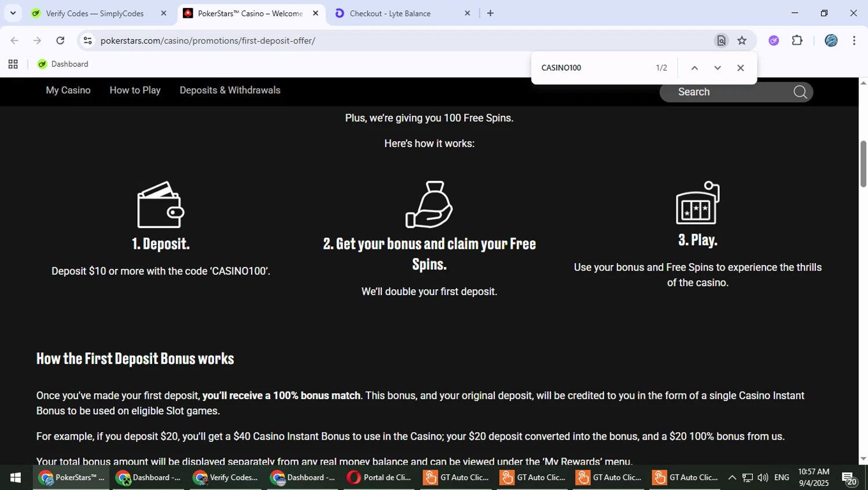Close the find-in-page bar
The height and width of the screenshot is (490, 868).
pos(740,68)
